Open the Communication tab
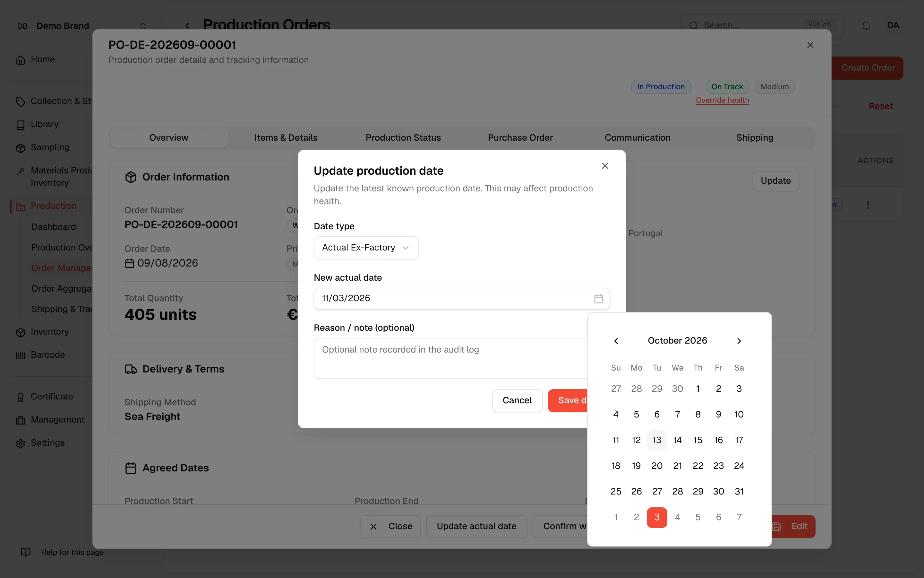 (x=637, y=138)
